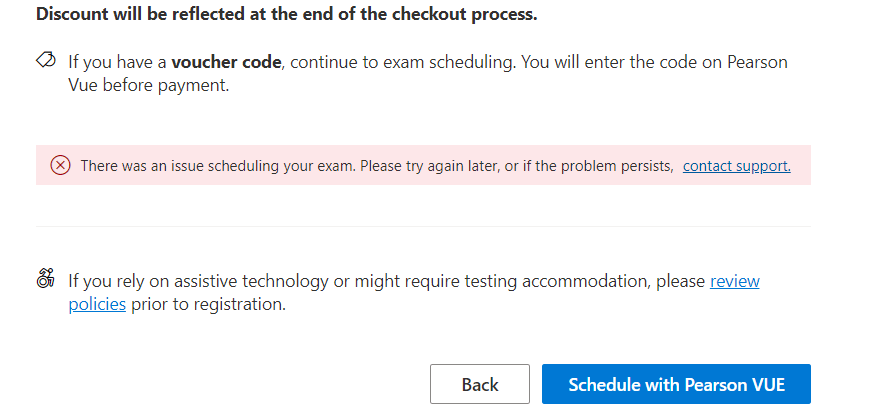
Task: Click the 'Discount will be reflected' heading
Action: [x=287, y=14]
